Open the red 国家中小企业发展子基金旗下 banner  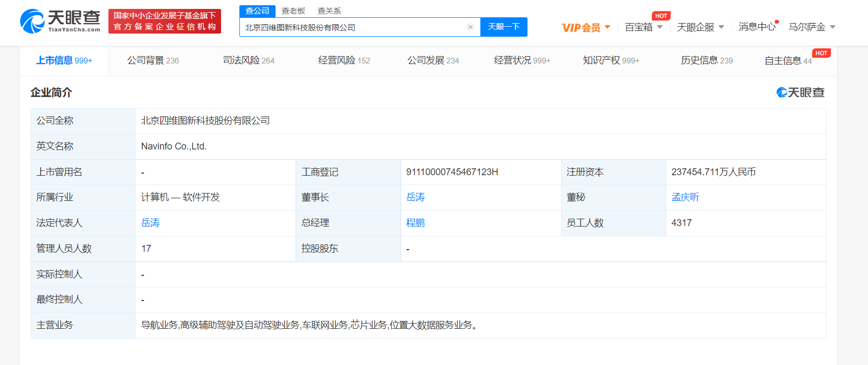(164, 21)
